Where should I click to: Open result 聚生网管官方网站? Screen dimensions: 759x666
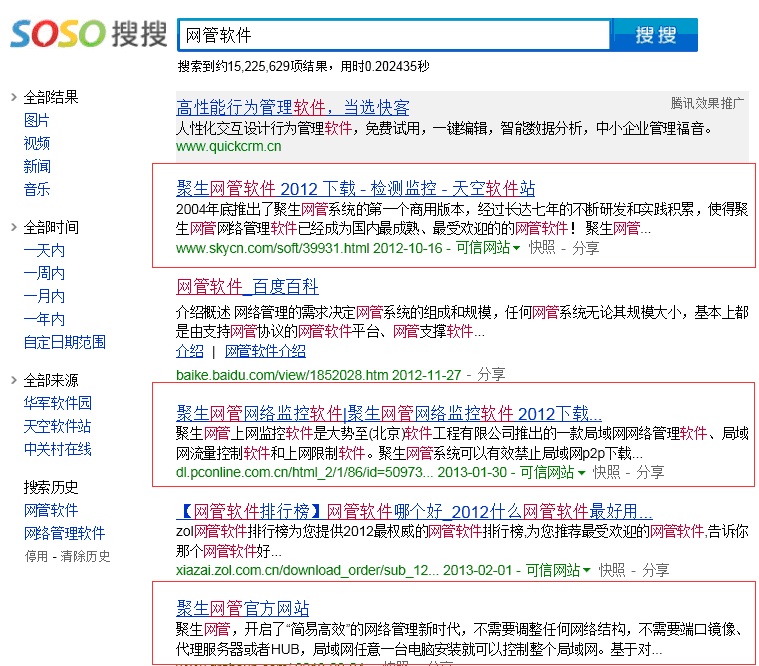click(243, 608)
